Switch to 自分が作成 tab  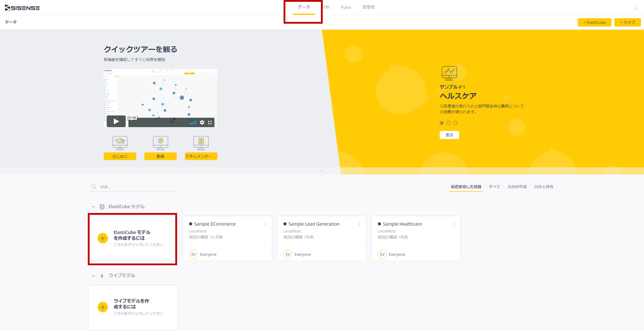[517, 187]
